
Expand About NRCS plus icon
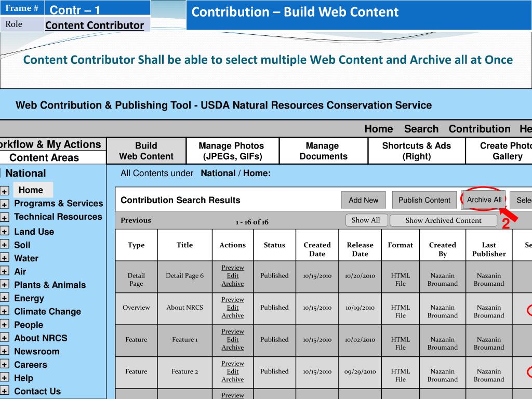coord(4,338)
